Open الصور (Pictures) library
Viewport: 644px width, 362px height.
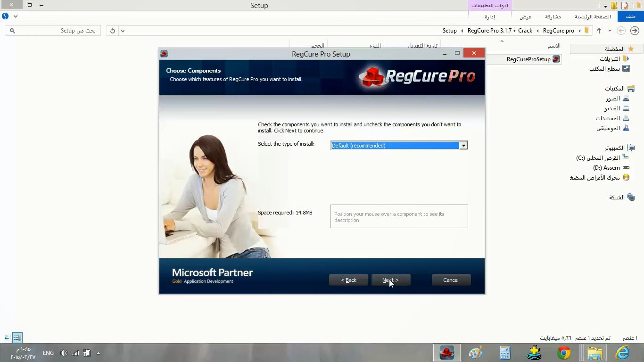point(617,99)
